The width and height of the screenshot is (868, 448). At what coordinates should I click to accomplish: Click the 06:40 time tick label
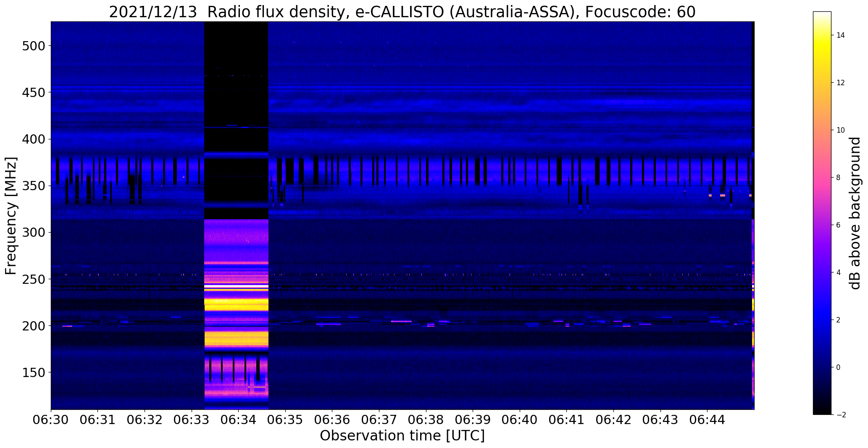520,420
